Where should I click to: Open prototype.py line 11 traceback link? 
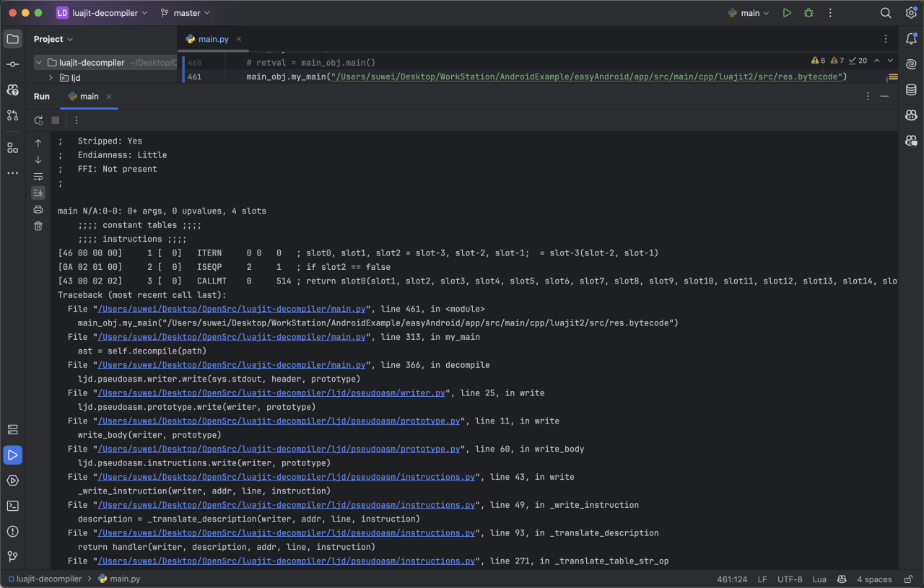click(x=279, y=421)
